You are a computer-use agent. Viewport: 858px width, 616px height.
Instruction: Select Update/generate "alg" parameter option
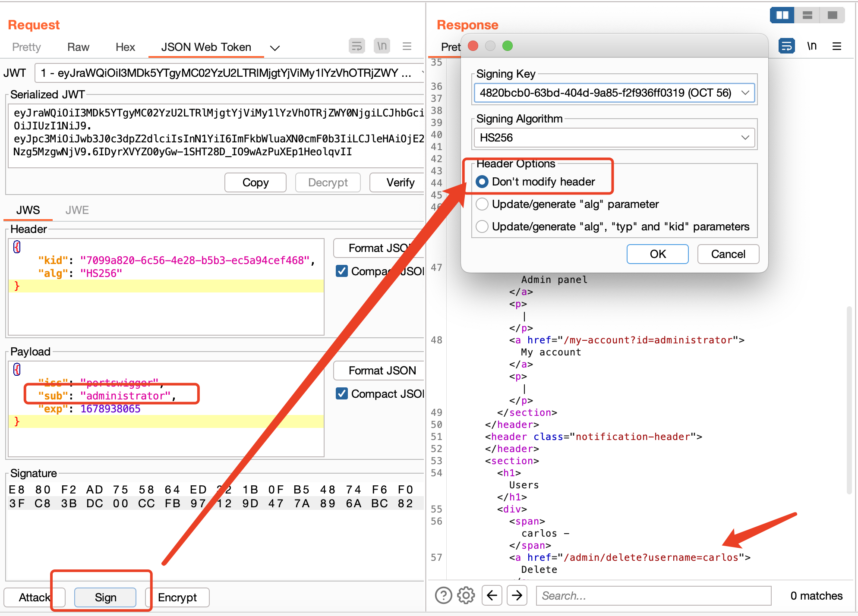click(x=482, y=204)
